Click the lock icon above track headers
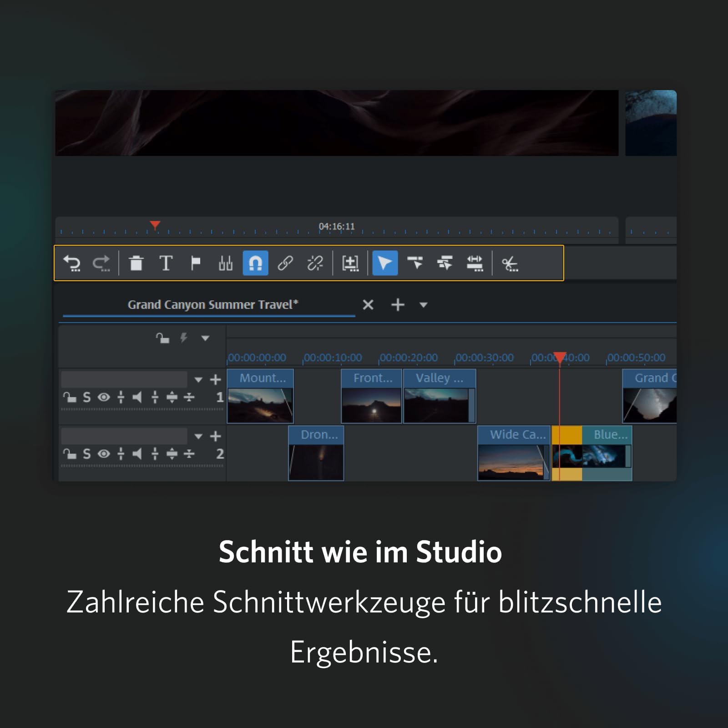728x728 pixels. [x=162, y=338]
